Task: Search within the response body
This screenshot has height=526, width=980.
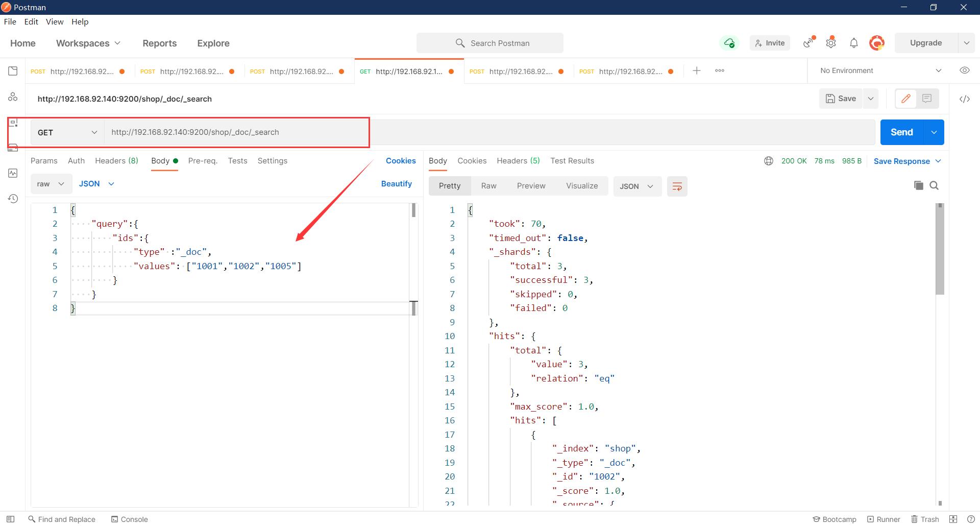Action: (x=934, y=185)
